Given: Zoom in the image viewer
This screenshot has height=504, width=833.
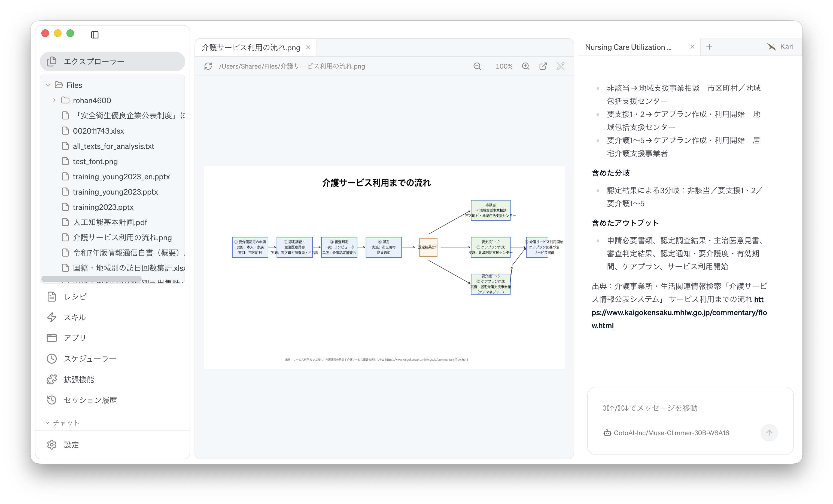Looking at the screenshot, I should point(525,66).
